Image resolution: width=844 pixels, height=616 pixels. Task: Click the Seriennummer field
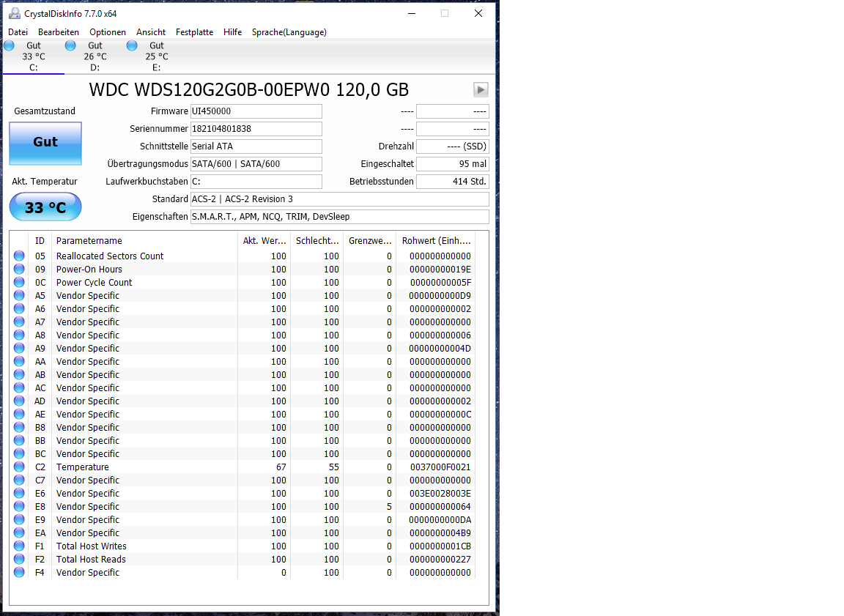(256, 129)
